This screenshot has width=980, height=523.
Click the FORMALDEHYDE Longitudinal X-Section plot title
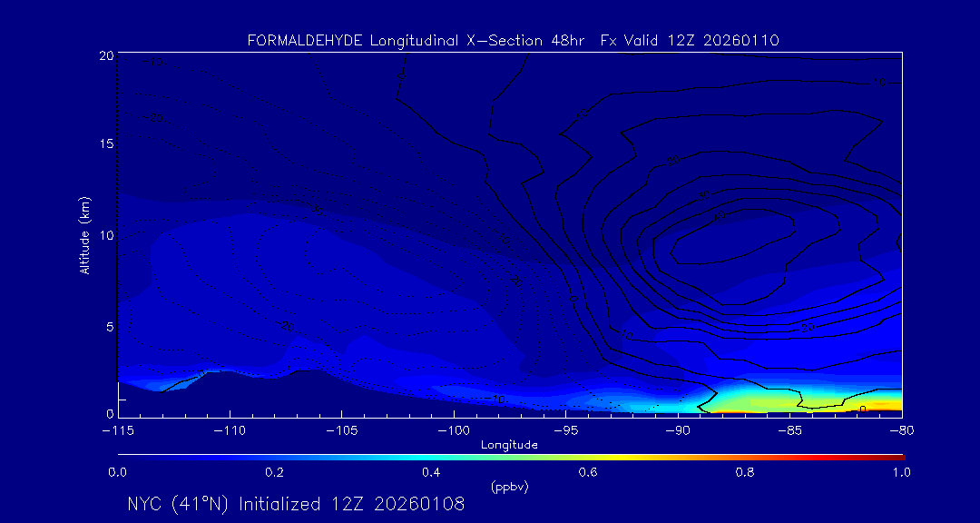[513, 41]
